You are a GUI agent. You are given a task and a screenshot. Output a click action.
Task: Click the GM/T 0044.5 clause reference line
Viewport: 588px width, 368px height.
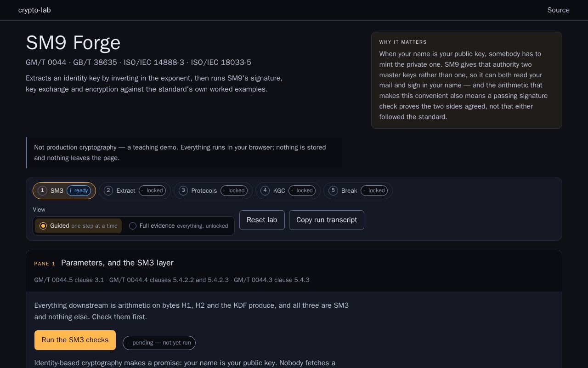pyautogui.click(x=172, y=280)
